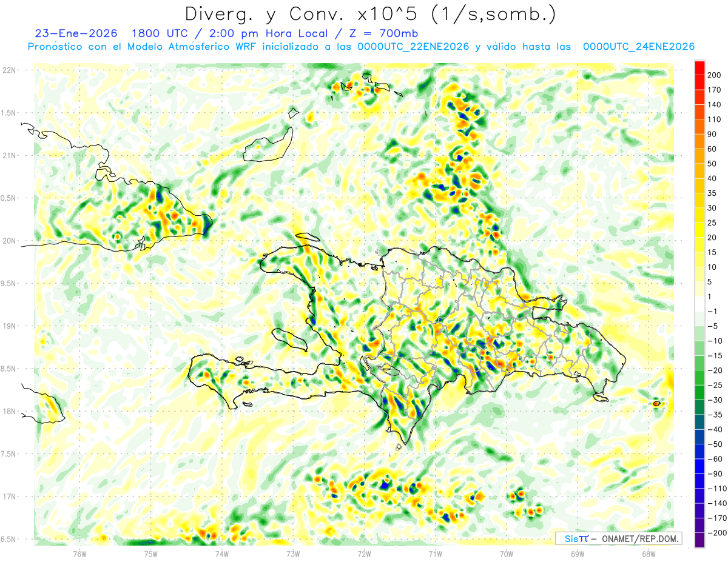728x562 pixels.
Task: Click the orange swatch between 60 and 90
Action: coord(699,141)
